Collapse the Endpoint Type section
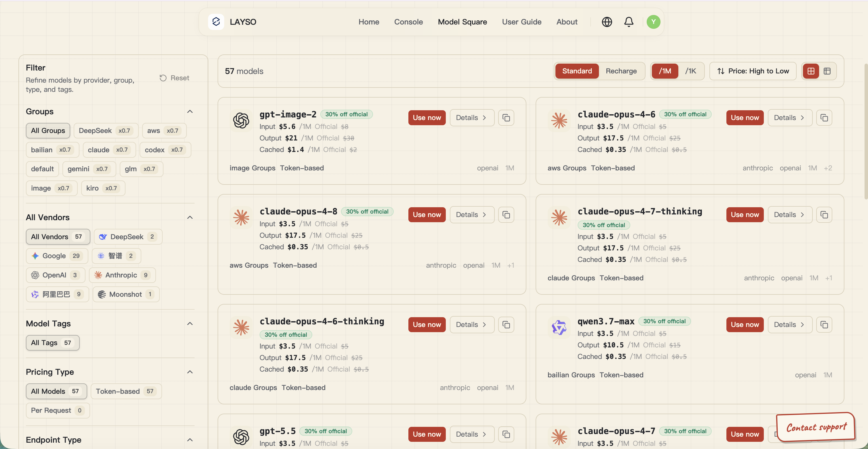868x449 pixels. click(x=190, y=440)
